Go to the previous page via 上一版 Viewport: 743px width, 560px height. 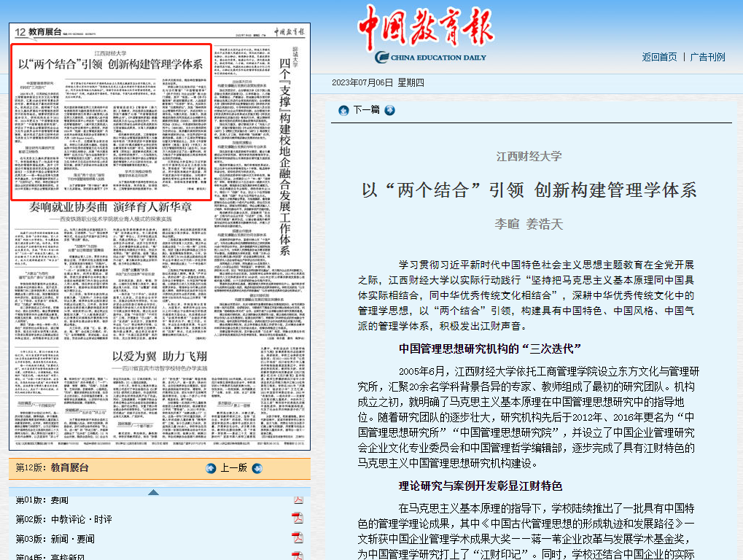tap(233, 468)
